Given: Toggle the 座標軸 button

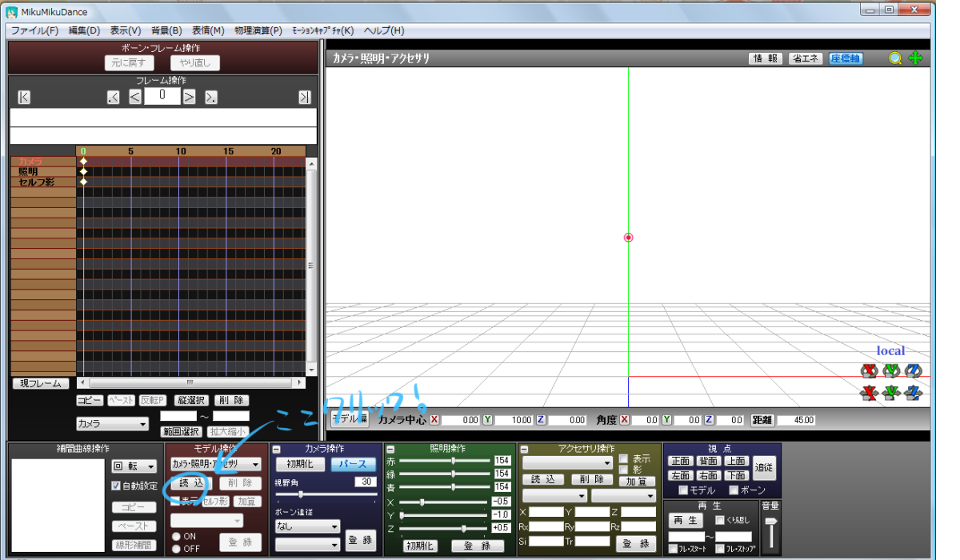Looking at the screenshot, I should pyautogui.click(x=846, y=58).
